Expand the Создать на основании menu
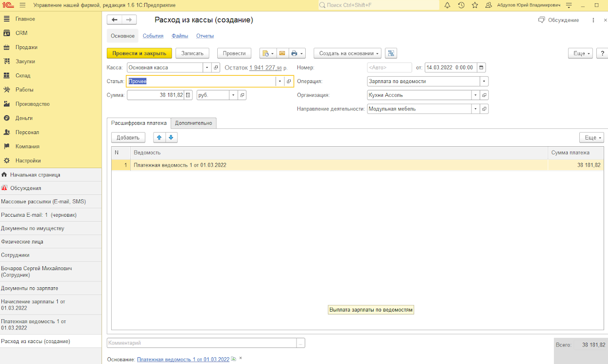This screenshot has width=608, height=364. click(347, 53)
